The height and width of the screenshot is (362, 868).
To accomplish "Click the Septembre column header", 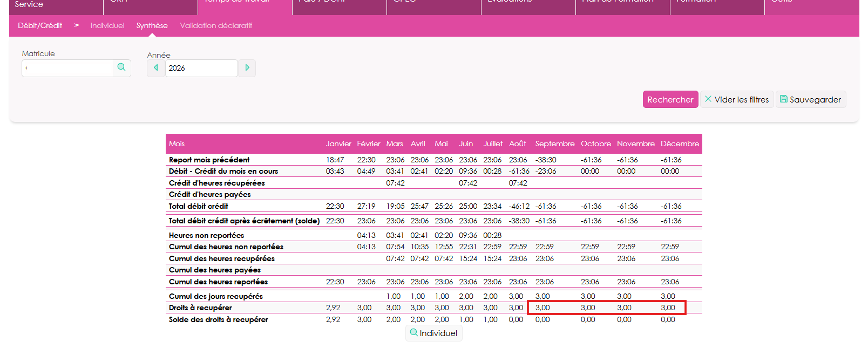I will (x=555, y=144).
